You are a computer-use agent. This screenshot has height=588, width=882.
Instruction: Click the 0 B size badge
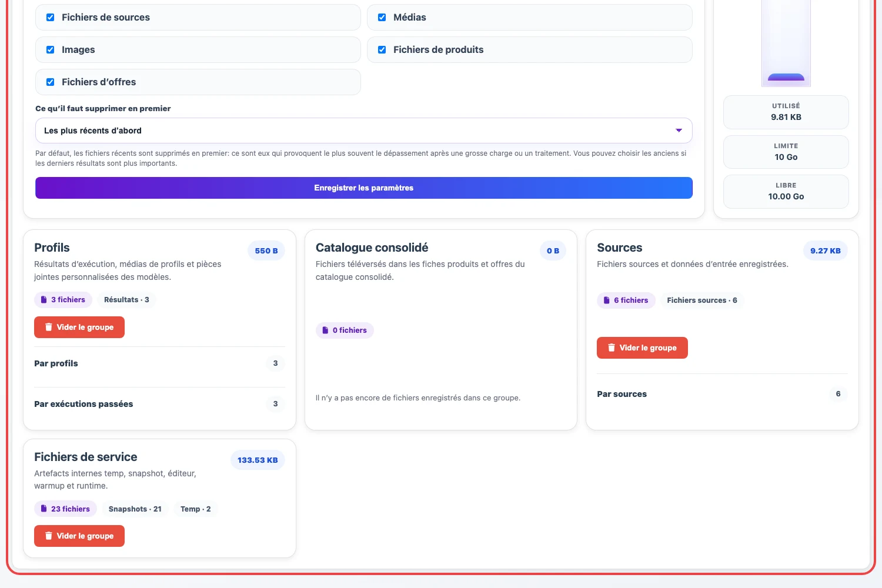(x=553, y=251)
